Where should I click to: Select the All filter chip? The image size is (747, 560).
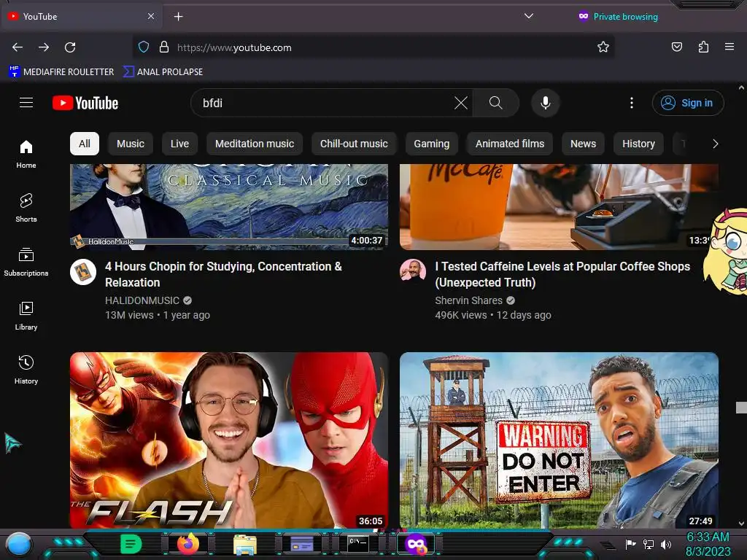[x=85, y=144]
